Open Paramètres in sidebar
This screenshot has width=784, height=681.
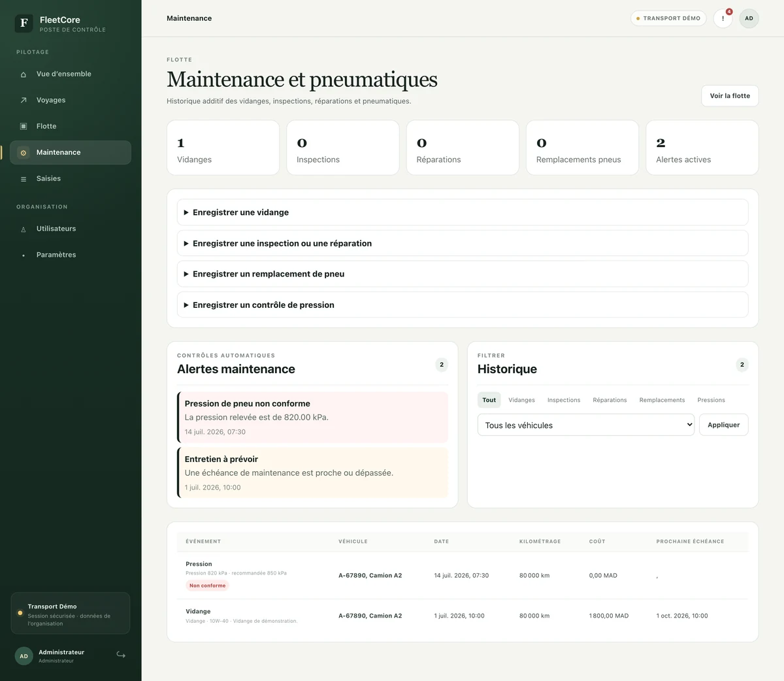point(71,255)
